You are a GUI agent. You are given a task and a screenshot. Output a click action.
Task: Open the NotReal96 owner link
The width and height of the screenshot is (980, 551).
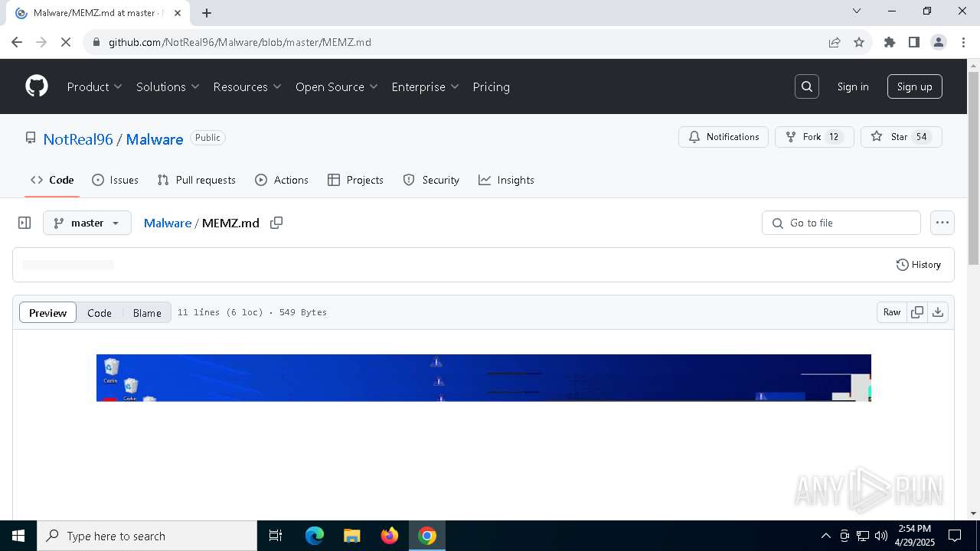78,139
